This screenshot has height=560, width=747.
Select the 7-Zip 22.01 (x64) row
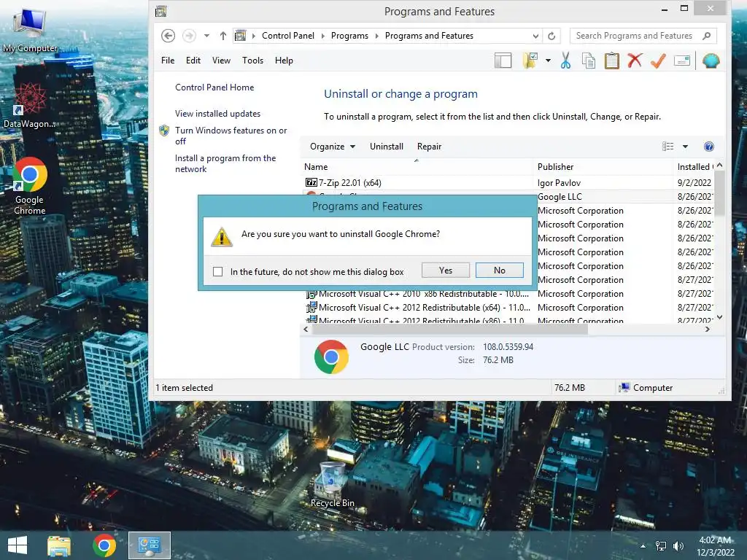coord(508,183)
